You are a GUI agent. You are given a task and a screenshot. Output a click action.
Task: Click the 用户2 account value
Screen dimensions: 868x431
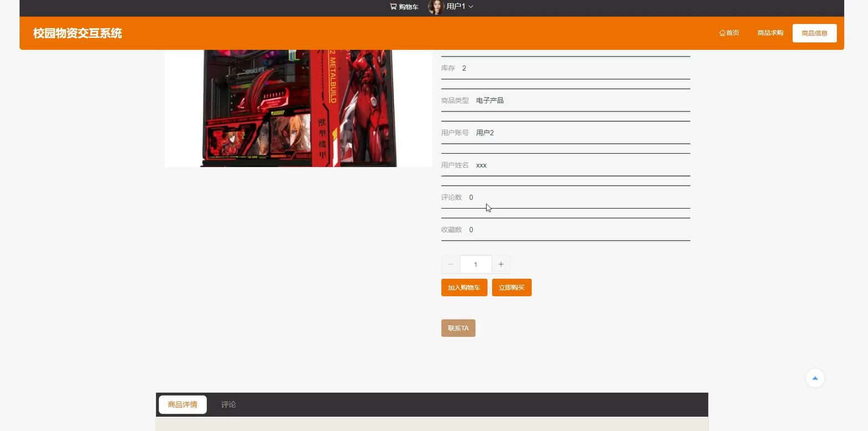click(x=485, y=133)
